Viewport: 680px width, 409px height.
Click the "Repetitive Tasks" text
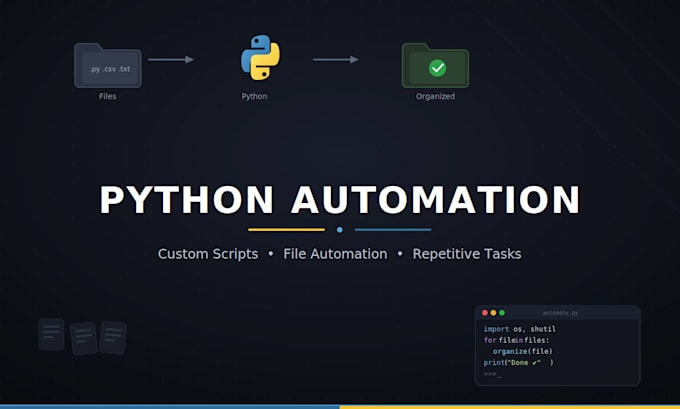(x=467, y=254)
